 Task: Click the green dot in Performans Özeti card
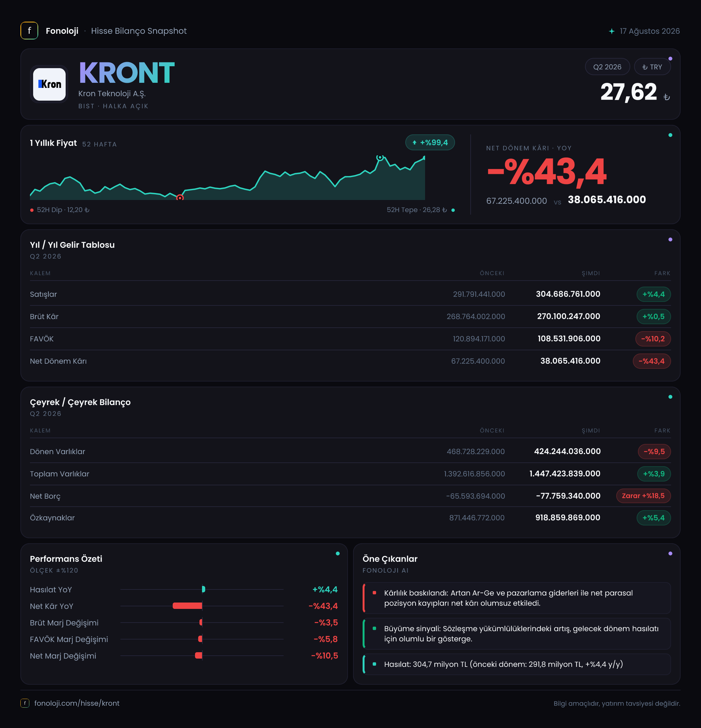(x=337, y=553)
